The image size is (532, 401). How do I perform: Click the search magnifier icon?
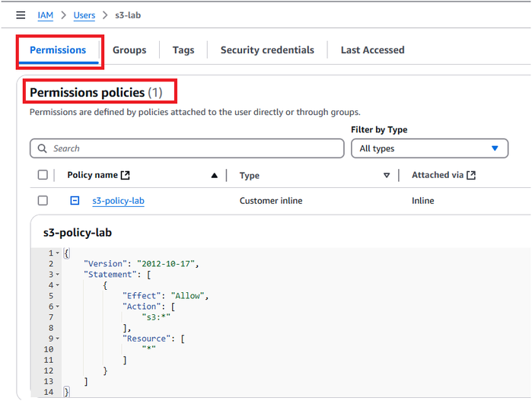point(43,148)
